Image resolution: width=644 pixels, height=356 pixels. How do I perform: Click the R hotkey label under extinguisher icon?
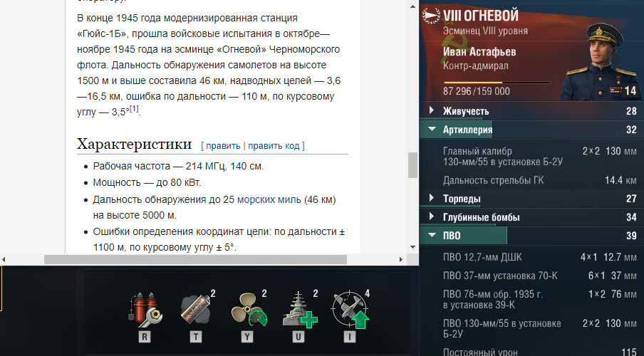coord(145,337)
